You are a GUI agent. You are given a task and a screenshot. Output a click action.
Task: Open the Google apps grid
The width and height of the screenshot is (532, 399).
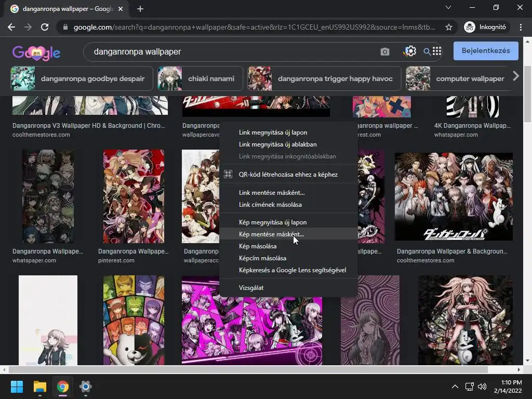[437, 51]
